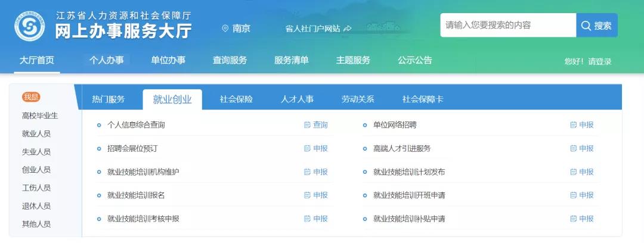Select 高校毕业生 in the left sidebar
This screenshot has height=243, width=644.
[40, 116]
